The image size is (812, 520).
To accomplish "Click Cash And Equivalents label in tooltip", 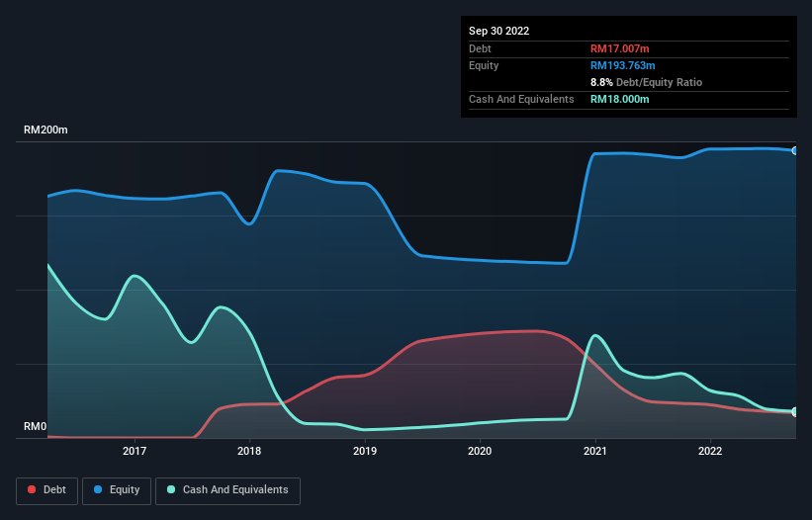I will point(521,99).
